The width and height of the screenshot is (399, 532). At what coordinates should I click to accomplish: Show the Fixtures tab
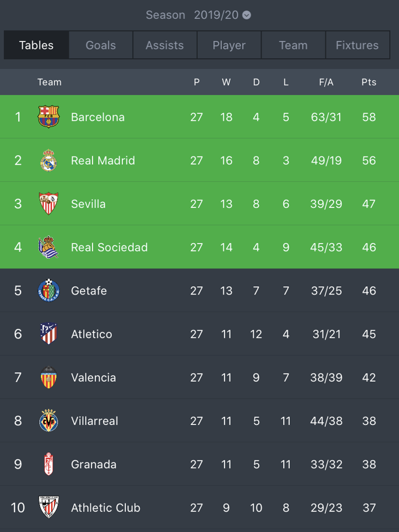click(x=357, y=45)
